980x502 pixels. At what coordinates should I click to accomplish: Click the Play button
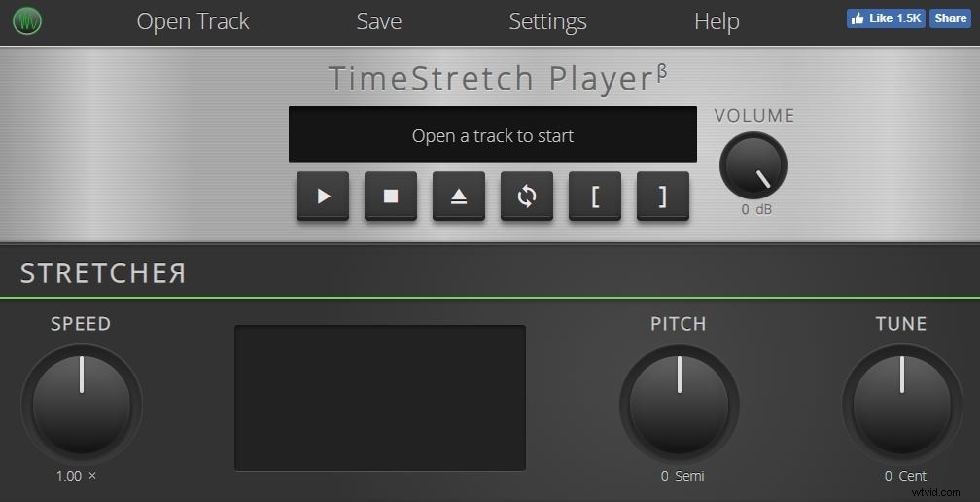[323, 196]
